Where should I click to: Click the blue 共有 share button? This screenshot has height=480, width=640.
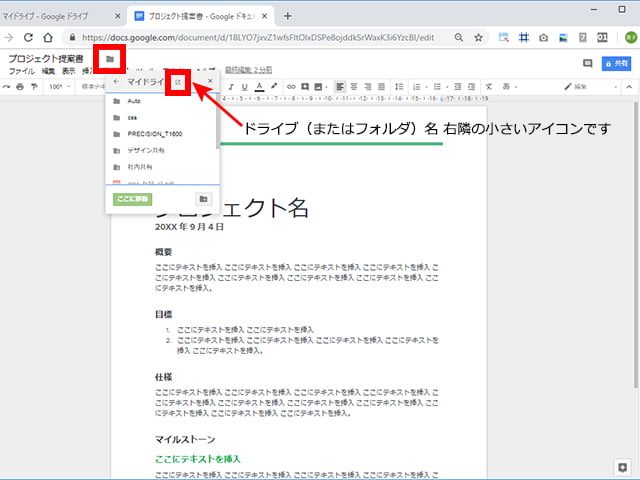pyautogui.click(x=616, y=63)
